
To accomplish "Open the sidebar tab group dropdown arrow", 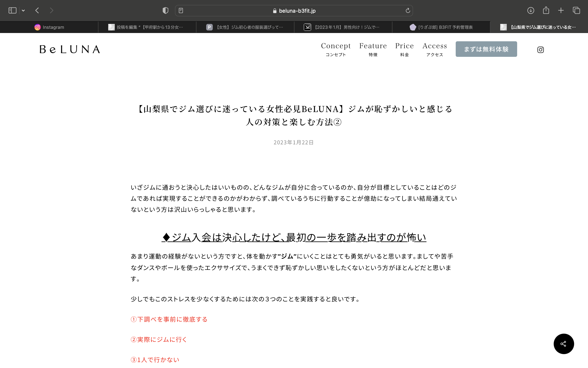I will pyautogui.click(x=23, y=10).
